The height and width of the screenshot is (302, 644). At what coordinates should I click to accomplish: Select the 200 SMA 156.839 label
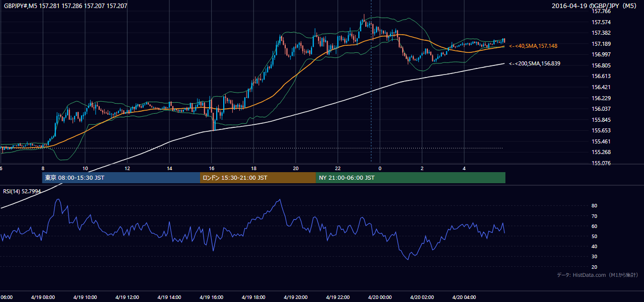click(535, 64)
